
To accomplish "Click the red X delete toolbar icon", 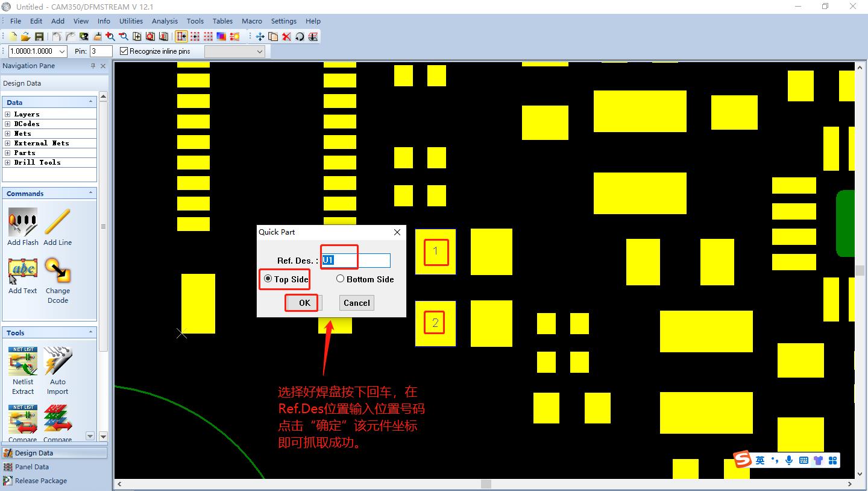I will click(x=286, y=37).
